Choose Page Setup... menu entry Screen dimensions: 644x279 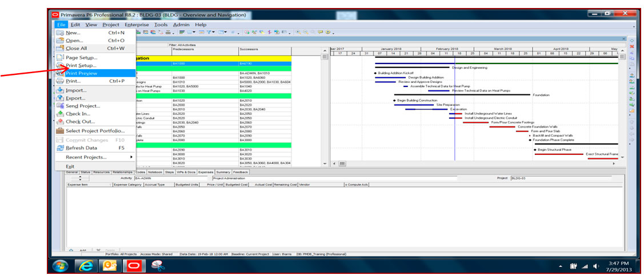click(95, 58)
